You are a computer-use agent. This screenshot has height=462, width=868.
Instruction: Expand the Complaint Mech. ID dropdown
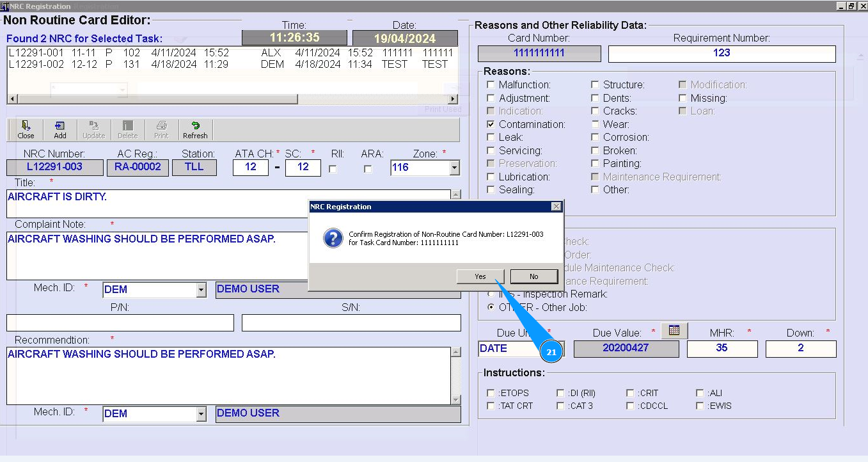[x=201, y=290]
